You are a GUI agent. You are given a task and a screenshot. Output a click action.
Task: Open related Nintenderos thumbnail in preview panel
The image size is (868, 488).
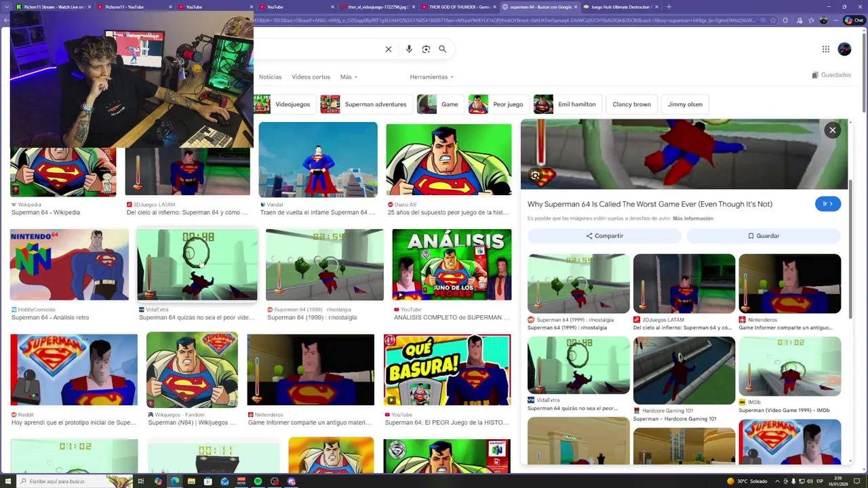coord(790,283)
